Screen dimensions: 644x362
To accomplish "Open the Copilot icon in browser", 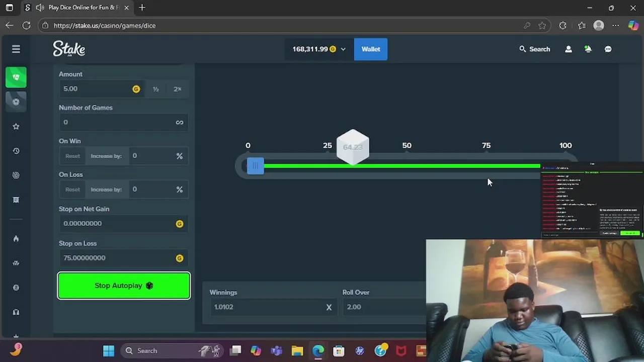I will (633, 25).
